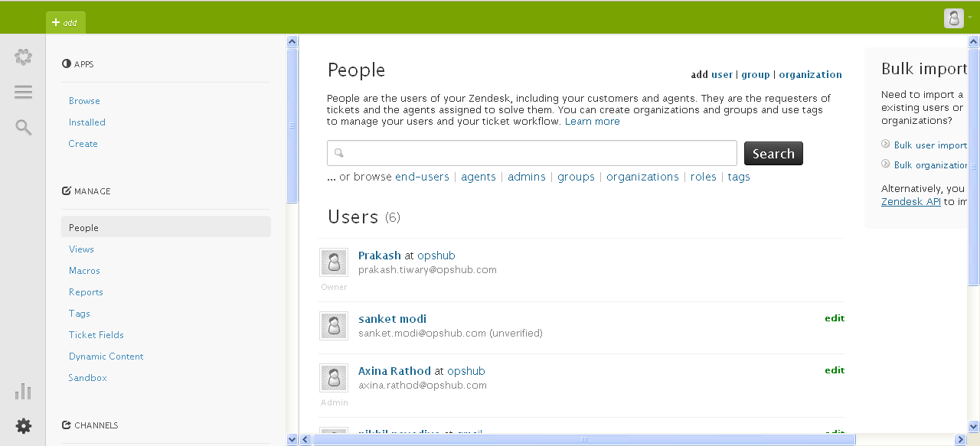The image size is (980, 446).
Task: Open the Bulk user import link
Action: [x=929, y=145]
